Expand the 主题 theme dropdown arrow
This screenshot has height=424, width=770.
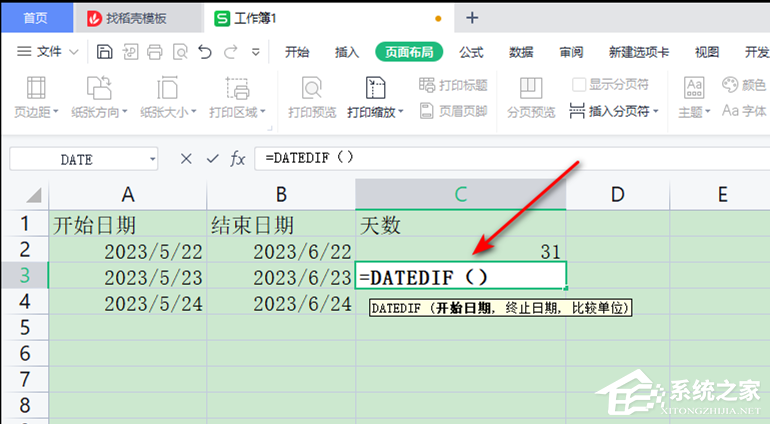[707, 112]
